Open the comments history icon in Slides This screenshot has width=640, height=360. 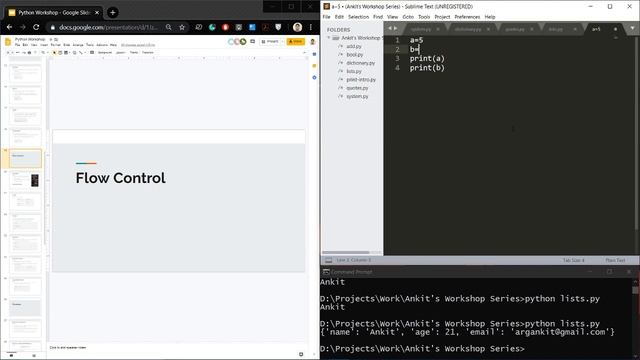pos(253,42)
